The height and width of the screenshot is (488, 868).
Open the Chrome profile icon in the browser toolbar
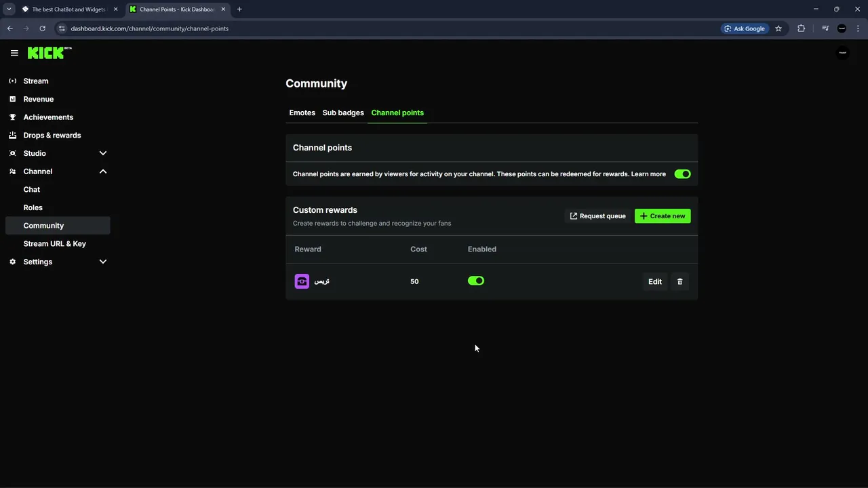click(842, 28)
